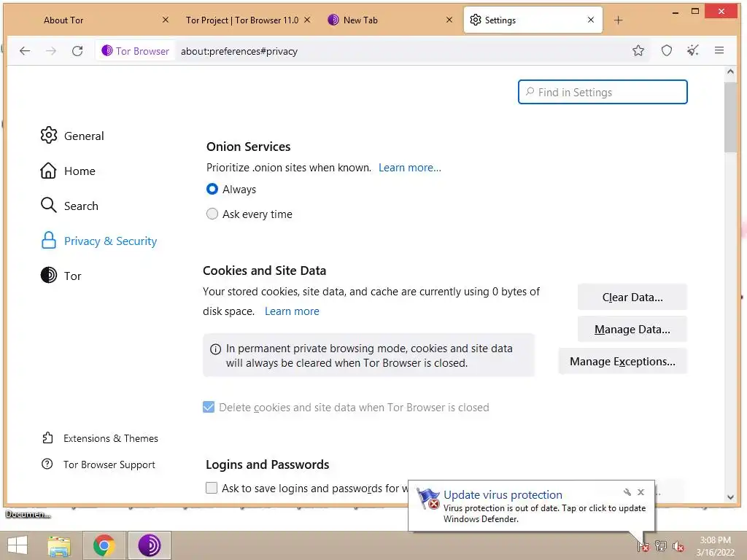747x560 pixels.
Task: Close the New Tab tab
Action: click(449, 20)
